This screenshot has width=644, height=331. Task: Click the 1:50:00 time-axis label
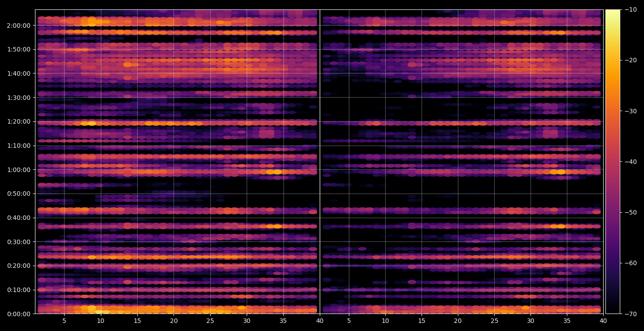18,49
